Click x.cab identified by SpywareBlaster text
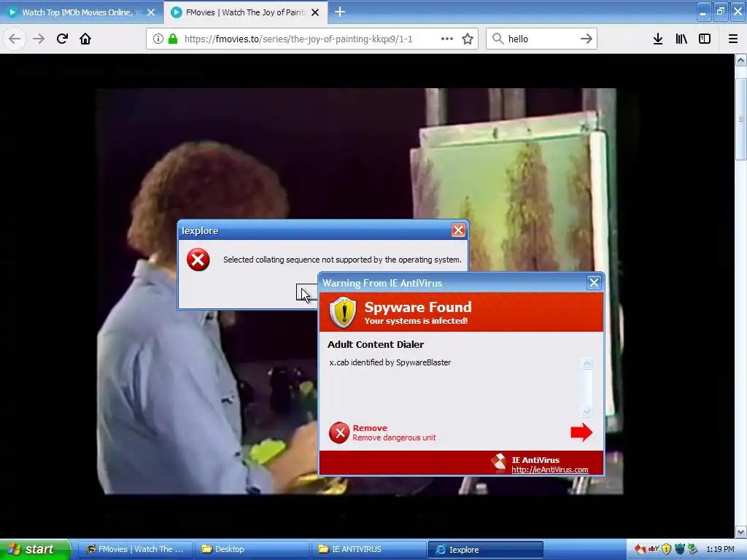 [390, 362]
